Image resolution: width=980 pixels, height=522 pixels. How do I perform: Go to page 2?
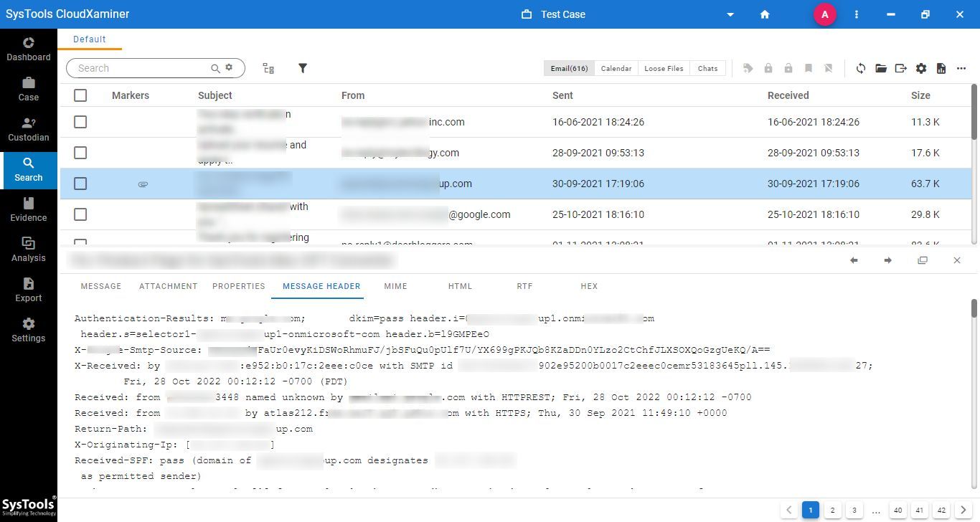pos(832,511)
